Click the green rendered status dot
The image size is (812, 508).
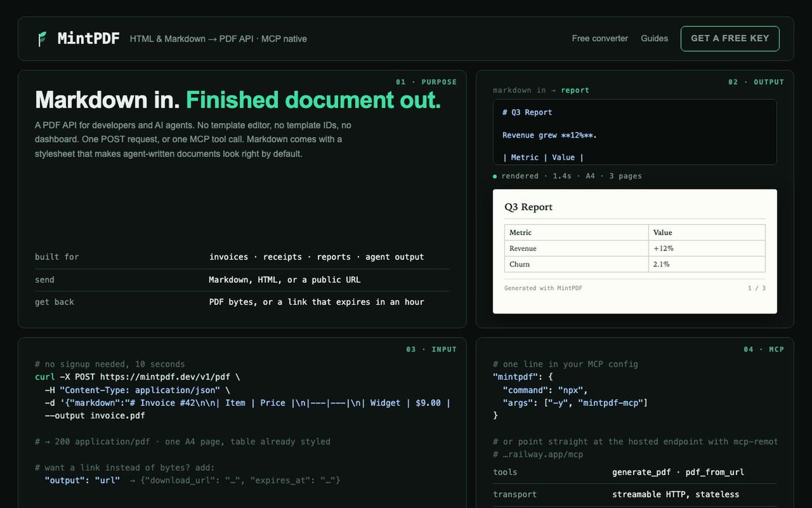click(x=495, y=176)
